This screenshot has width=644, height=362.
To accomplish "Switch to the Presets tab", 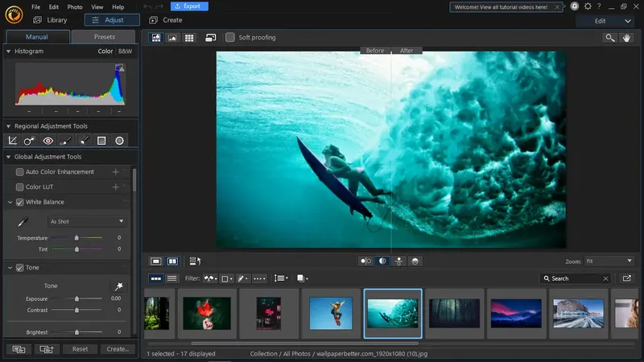I will click(x=105, y=36).
